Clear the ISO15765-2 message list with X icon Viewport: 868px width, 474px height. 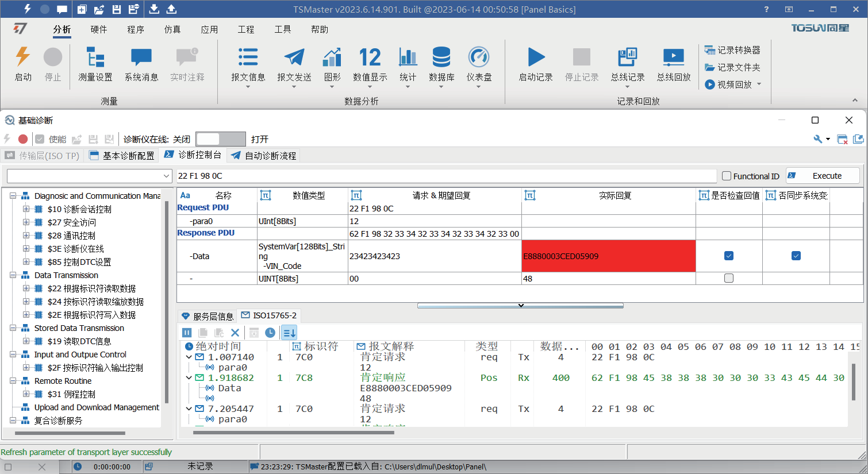tap(235, 333)
